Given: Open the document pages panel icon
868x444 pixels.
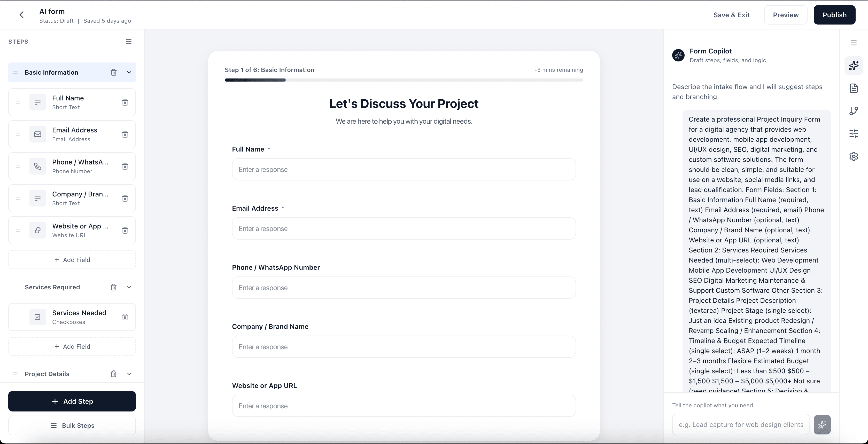Looking at the screenshot, I should coord(854,88).
